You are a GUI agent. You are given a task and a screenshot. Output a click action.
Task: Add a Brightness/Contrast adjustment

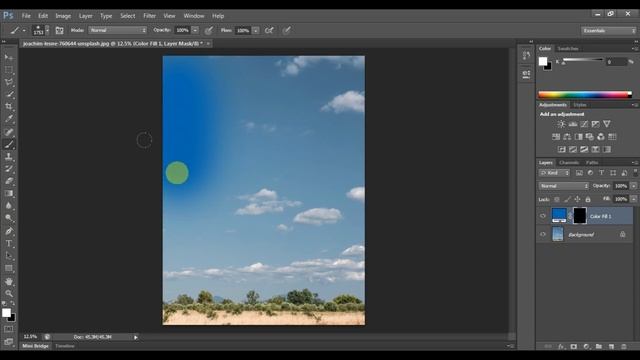click(x=562, y=124)
